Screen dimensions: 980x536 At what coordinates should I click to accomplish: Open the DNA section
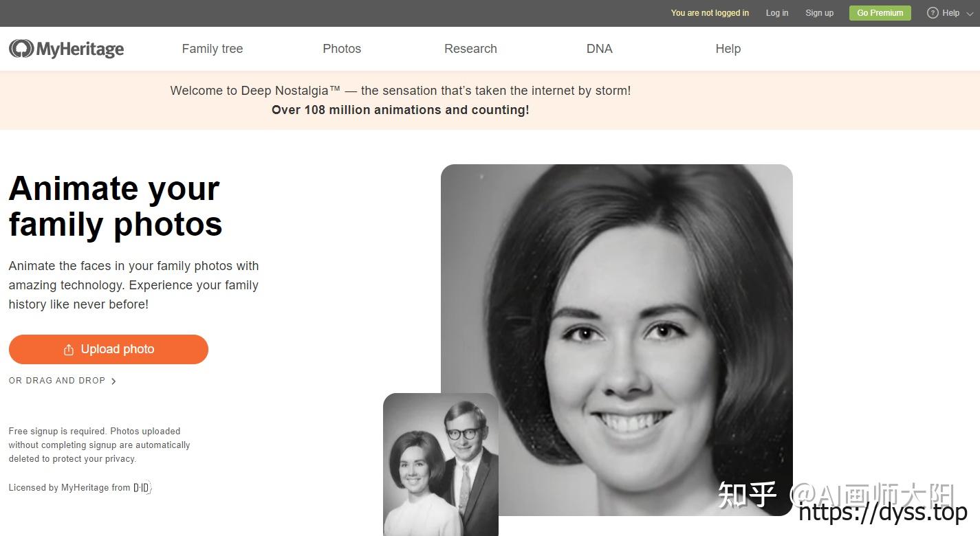coord(599,49)
